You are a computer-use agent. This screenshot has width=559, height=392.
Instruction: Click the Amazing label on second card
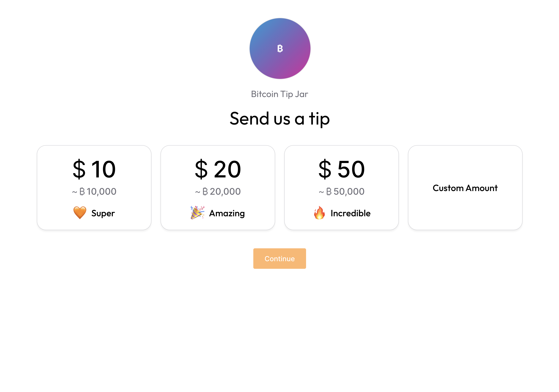click(227, 213)
